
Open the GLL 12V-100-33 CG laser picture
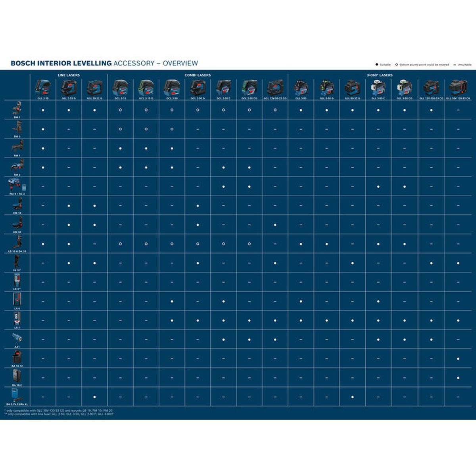(431, 88)
